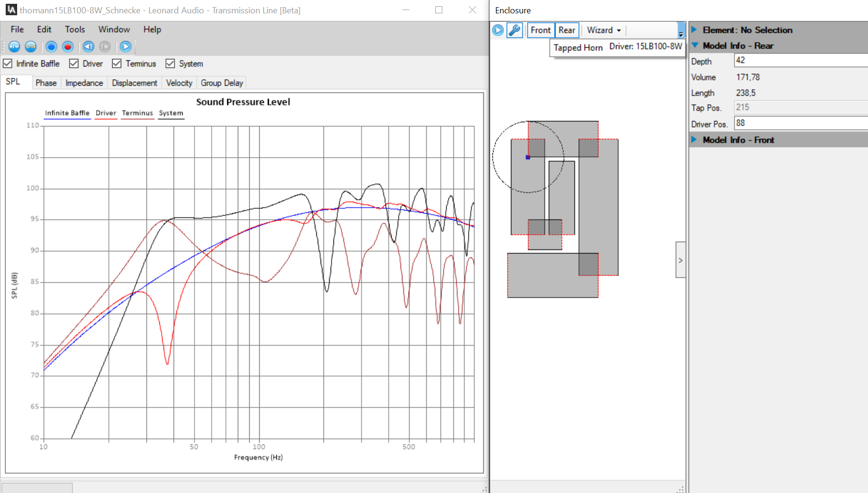Click the red dot record icon
Screen dimensions: 868x493
pos(68,46)
